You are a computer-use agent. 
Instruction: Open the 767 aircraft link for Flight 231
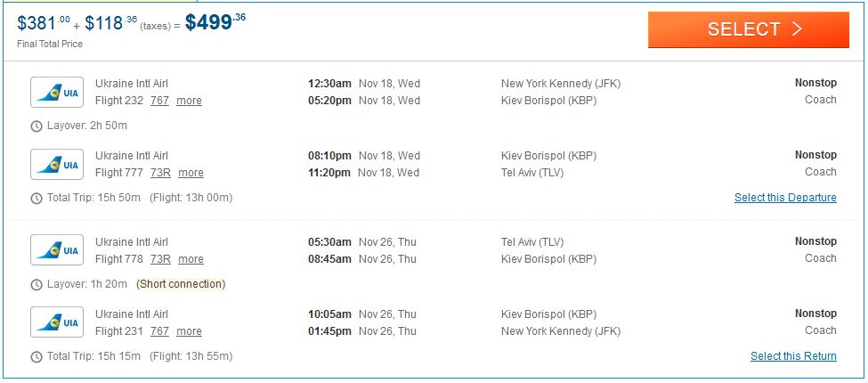tap(159, 331)
